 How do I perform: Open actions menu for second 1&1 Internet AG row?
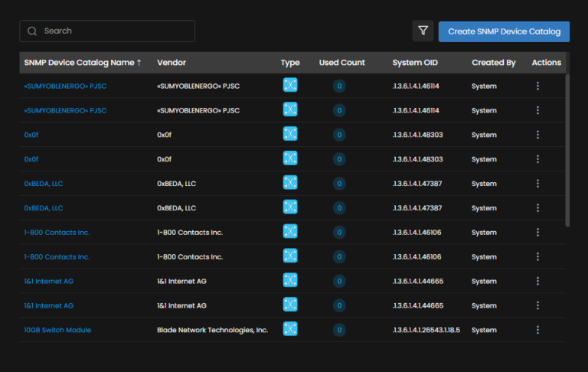pos(537,305)
